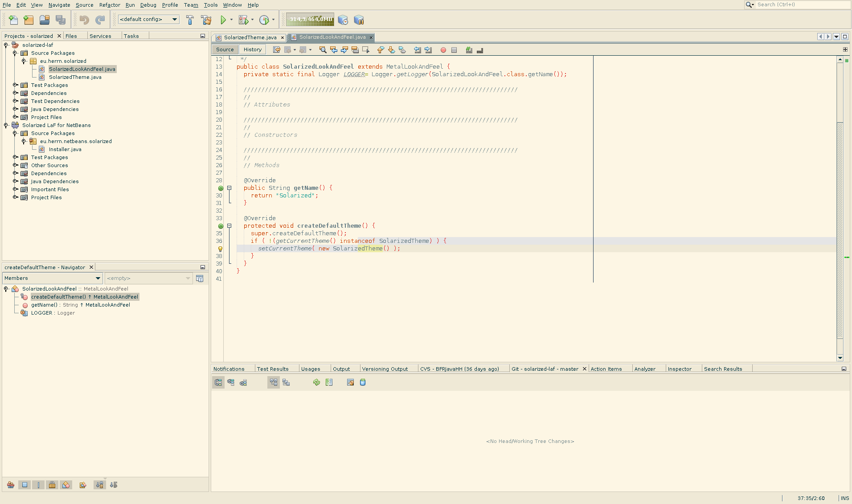Toggle Show Static Members in Navigator

click(x=38, y=485)
